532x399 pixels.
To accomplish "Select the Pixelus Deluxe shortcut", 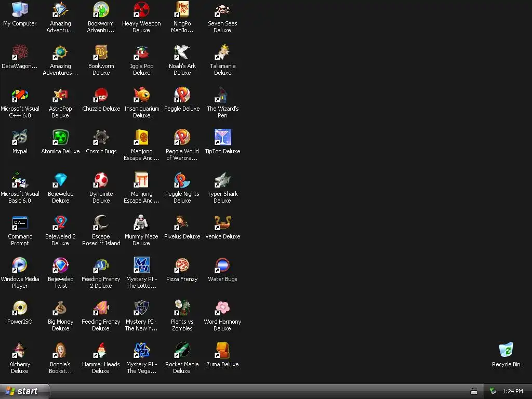I will tap(182, 222).
